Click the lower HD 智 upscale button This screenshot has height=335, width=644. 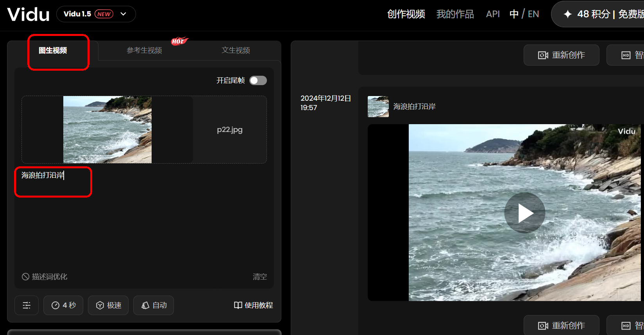pos(625,325)
